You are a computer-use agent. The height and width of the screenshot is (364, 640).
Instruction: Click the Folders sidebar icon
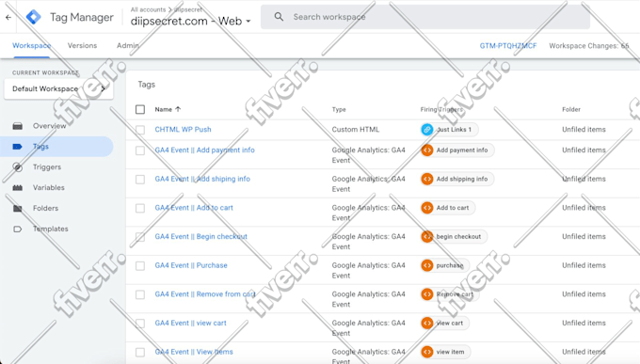pyautogui.click(x=18, y=208)
